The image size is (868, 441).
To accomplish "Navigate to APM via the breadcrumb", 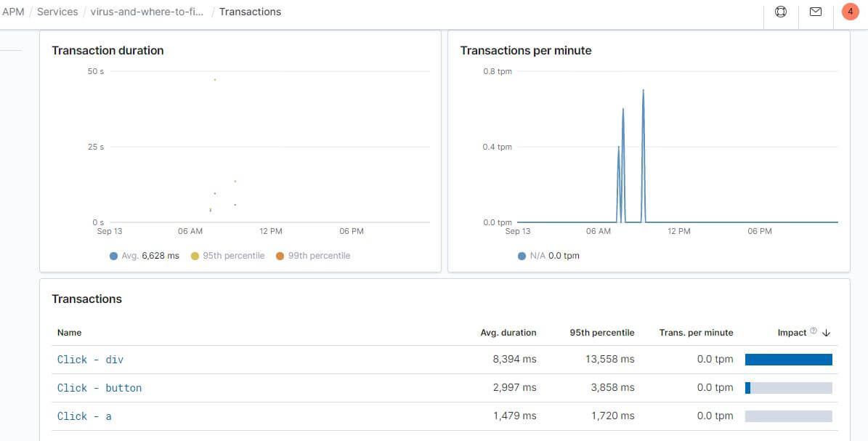I will [13, 11].
